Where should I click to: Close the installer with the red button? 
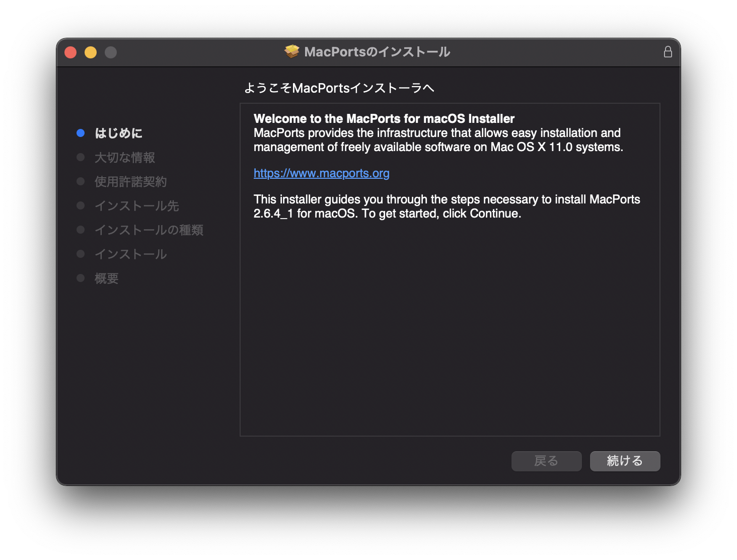tap(70, 52)
